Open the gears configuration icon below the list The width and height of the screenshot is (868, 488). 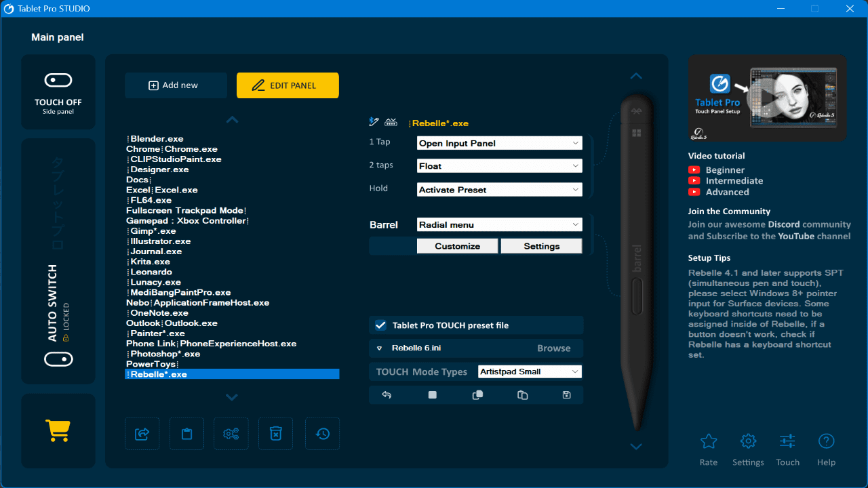231,434
